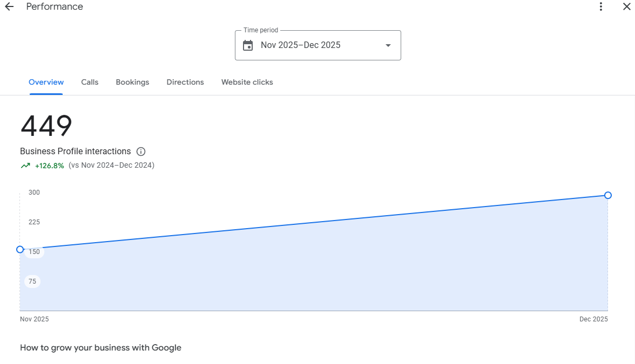Open the Website clicks tab
This screenshot has height=364, width=635.
point(247,83)
